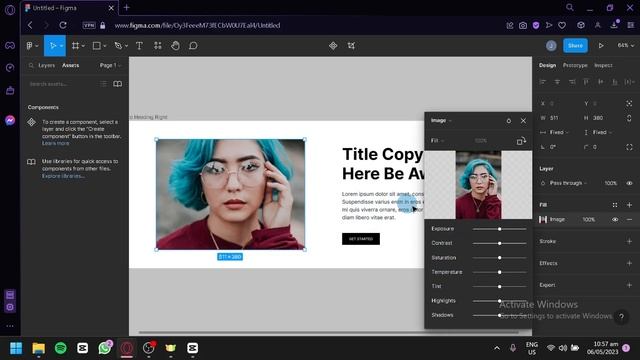Screen dimensions: 640x360
Task: Open the team library book icon
Action: click(118, 84)
